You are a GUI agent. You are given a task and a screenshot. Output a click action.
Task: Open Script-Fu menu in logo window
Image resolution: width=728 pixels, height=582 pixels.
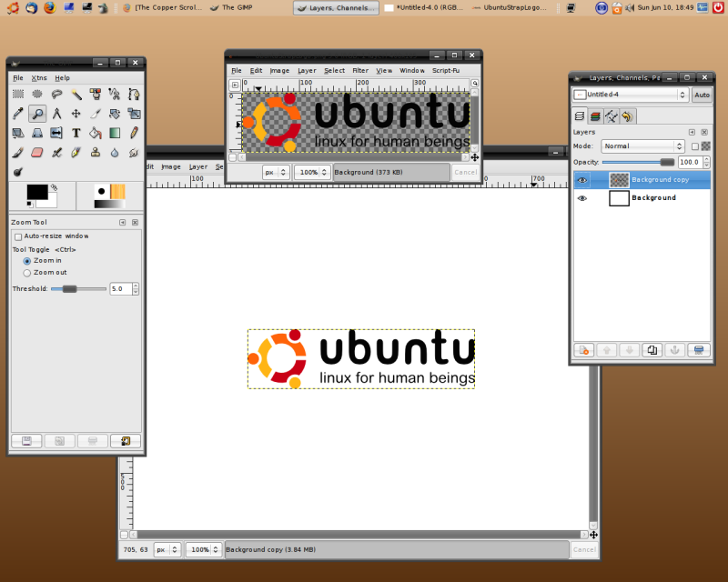[446, 71]
